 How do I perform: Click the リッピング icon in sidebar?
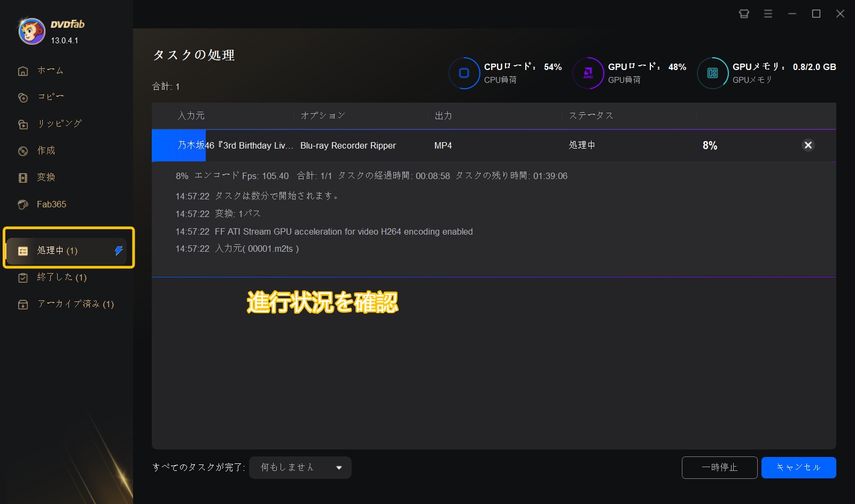click(23, 124)
